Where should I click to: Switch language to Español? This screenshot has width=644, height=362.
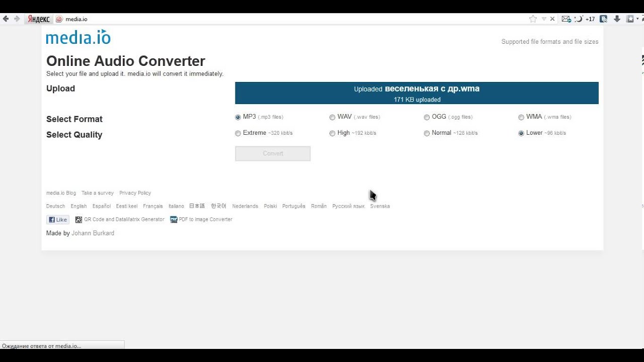[101, 206]
